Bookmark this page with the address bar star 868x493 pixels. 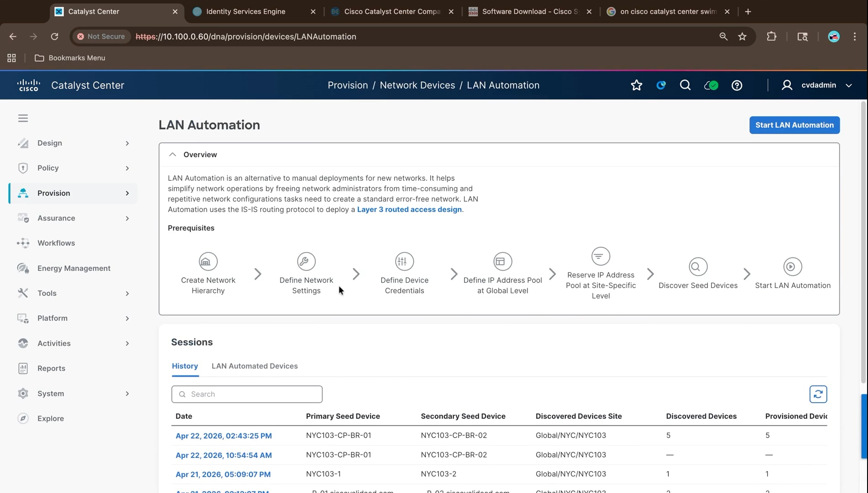pos(742,37)
